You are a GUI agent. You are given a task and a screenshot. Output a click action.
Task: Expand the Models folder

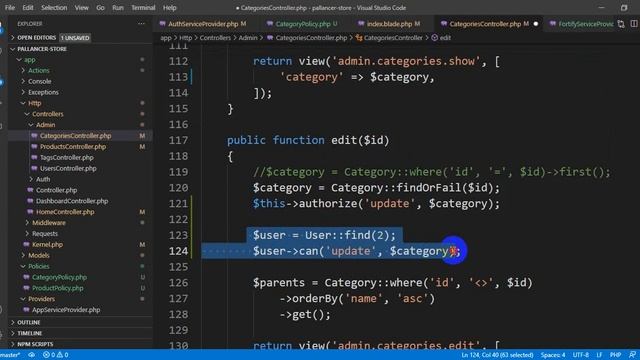[x=38, y=256]
